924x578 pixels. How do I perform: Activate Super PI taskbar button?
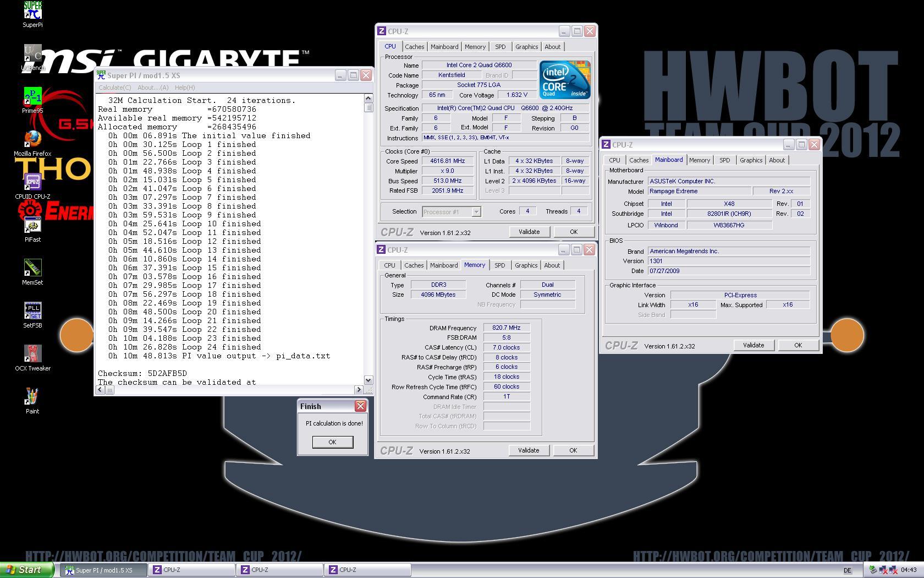[104, 570]
